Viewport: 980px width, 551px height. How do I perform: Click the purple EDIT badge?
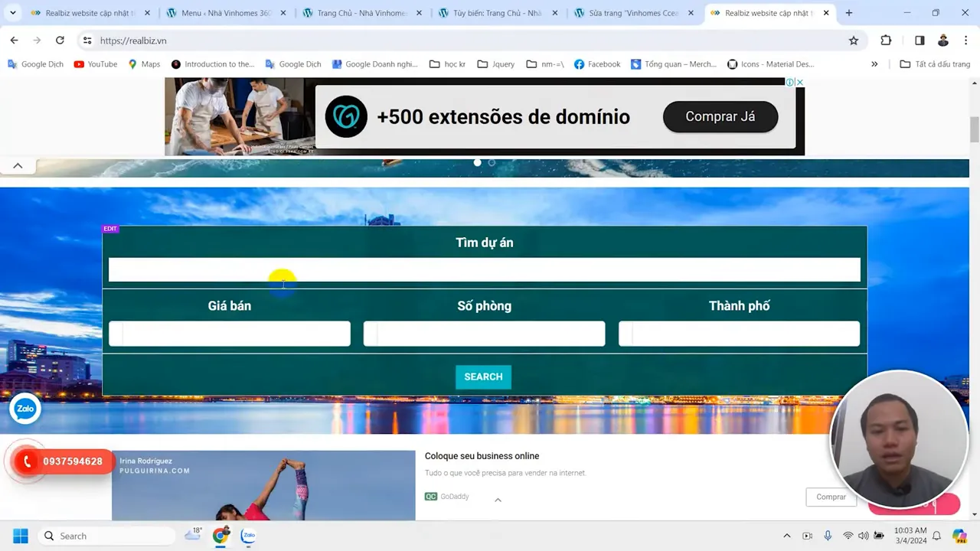[110, 229]
